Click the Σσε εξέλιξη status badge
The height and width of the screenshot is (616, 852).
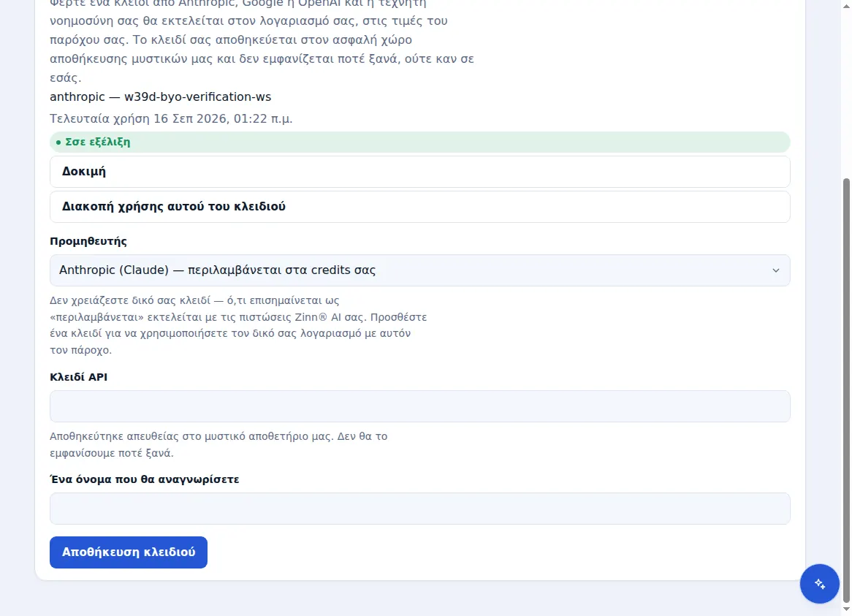click(x=419, y=142)
